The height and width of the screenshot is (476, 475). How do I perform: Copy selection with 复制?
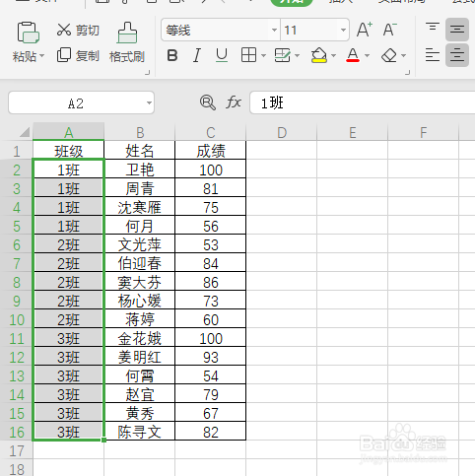pyautogui.click(x=78, y=55)
